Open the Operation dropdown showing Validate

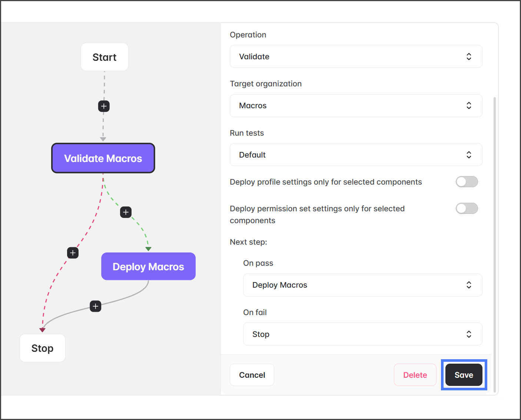coord(356,57)
